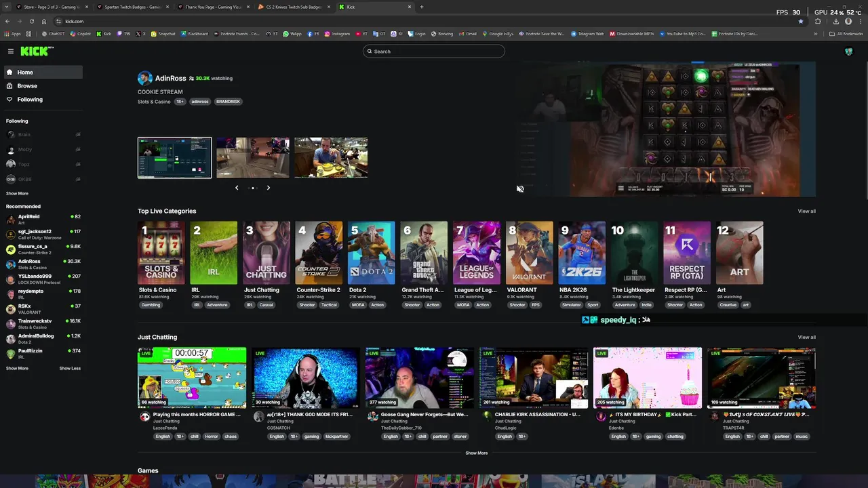
Task: Click the Search field
Action: (434, 52)
